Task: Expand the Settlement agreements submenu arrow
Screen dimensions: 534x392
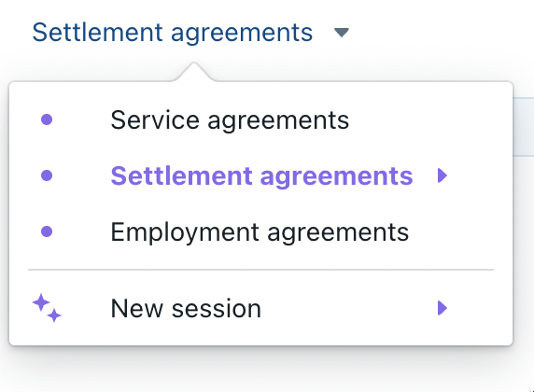Action: [443, 175]
